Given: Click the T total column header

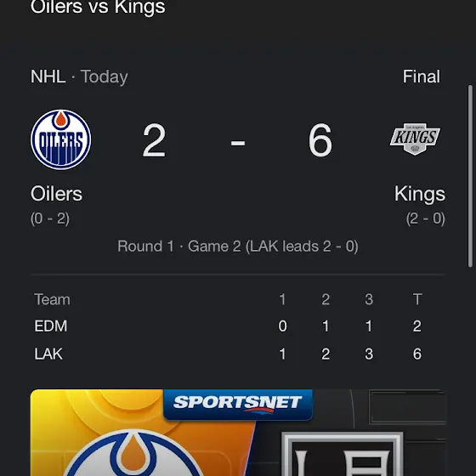Looking at the screenshot, I should click(417, 299).
